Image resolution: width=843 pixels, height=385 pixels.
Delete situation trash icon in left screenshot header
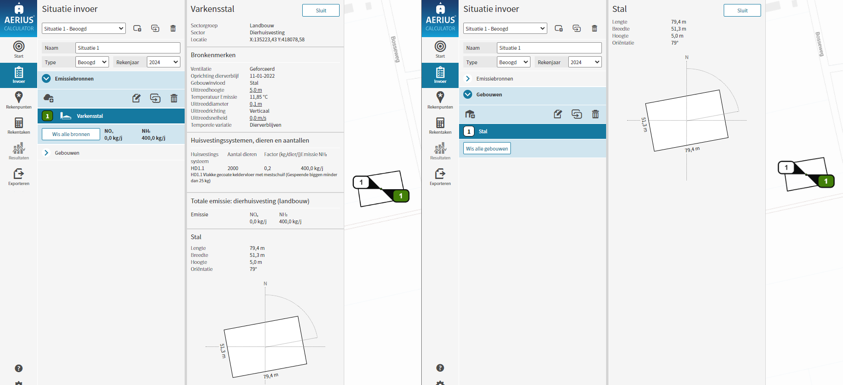(173, 28)
